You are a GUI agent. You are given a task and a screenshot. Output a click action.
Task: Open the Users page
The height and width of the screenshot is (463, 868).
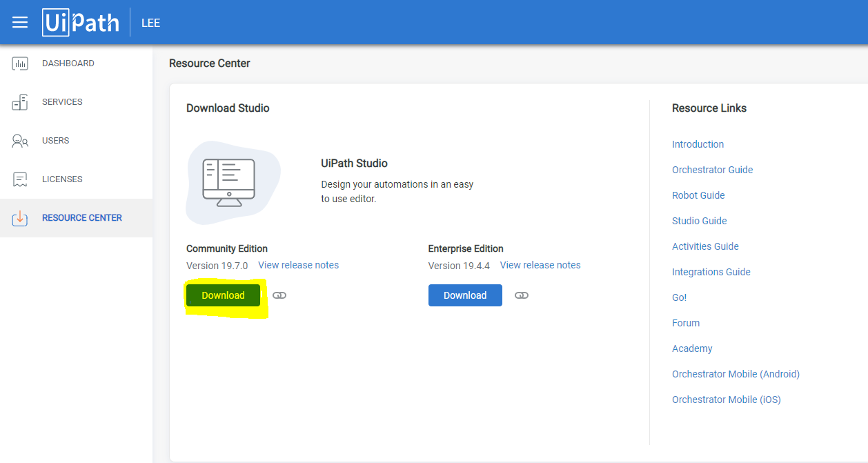(56, 141)
